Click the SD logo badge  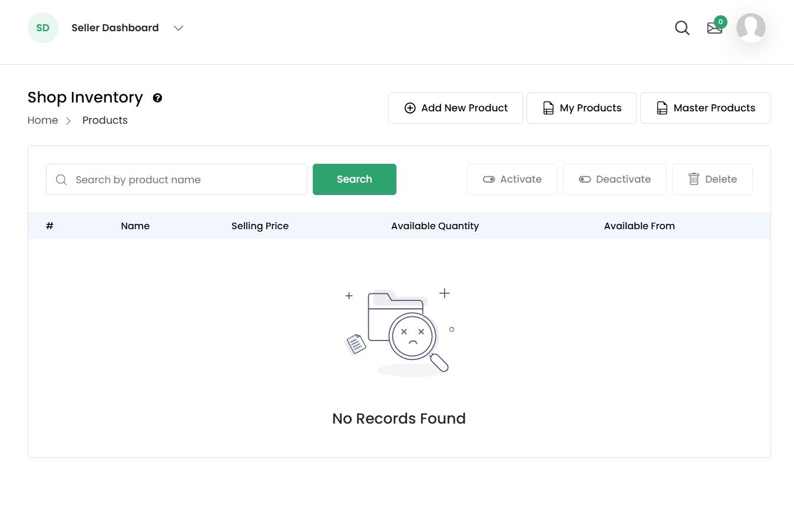tap(43, 28)
